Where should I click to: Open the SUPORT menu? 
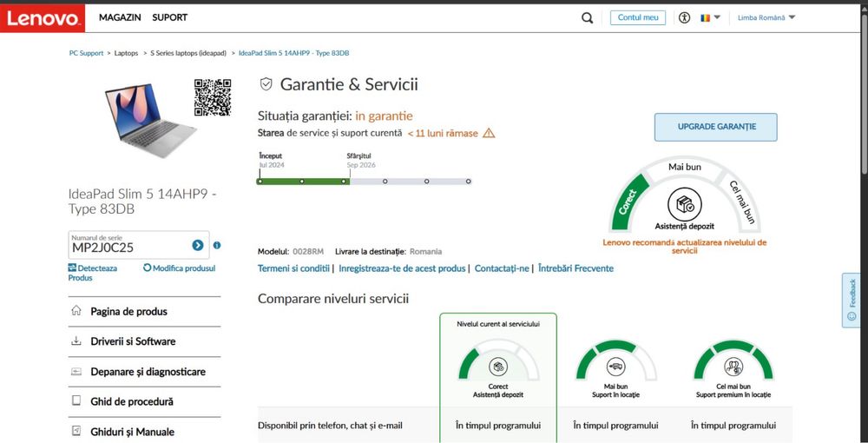pos(169,17)
